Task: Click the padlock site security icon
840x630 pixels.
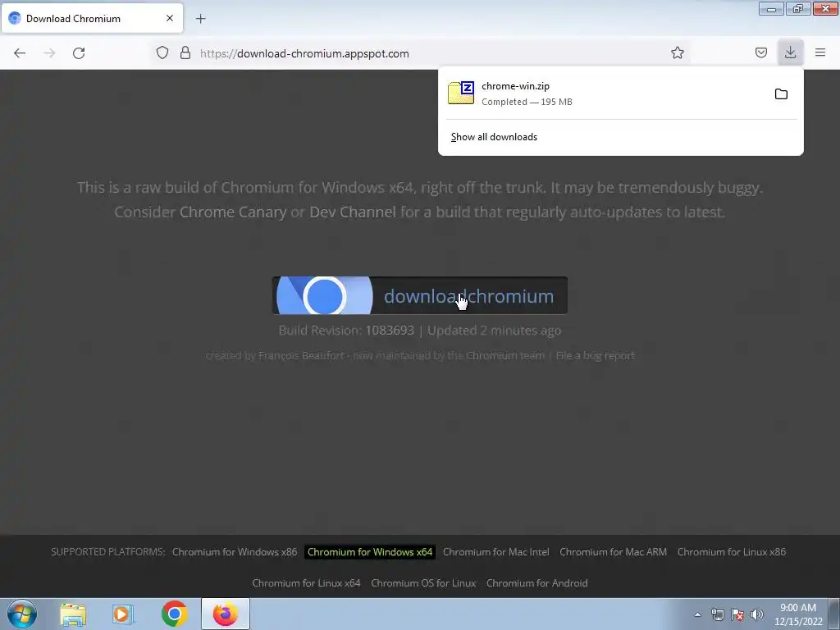Action: pos(185,53)
